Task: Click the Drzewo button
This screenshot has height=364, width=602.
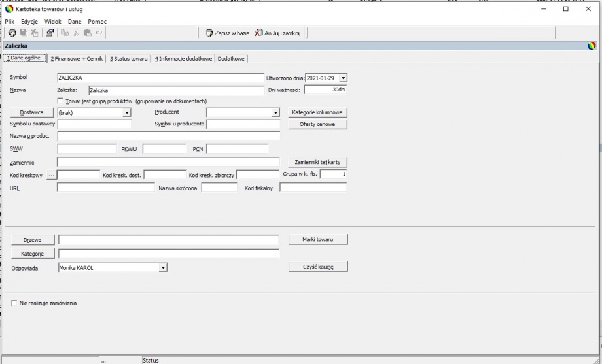Action: point(33,240)
